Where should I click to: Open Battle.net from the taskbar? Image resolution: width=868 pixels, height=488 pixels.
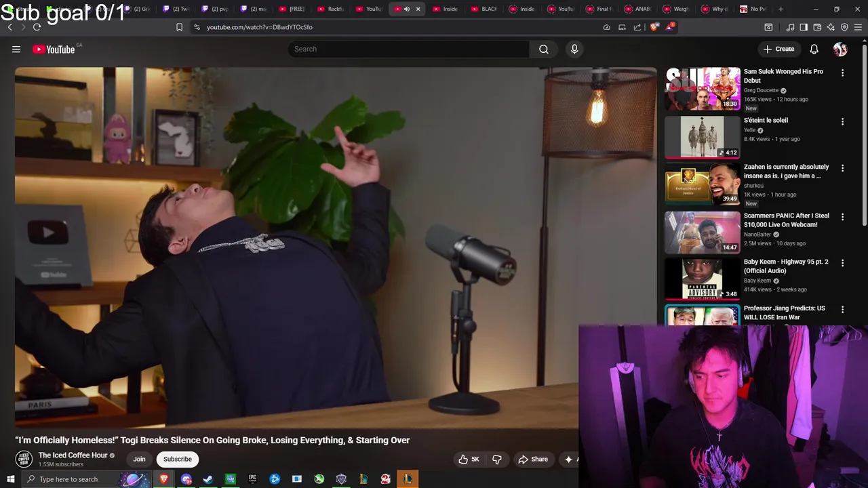(275, 479)
